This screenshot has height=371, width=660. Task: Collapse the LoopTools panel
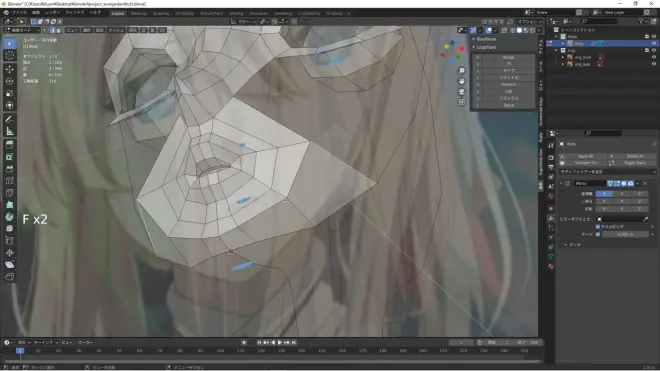pyautogui.click(x=474, y=47)
